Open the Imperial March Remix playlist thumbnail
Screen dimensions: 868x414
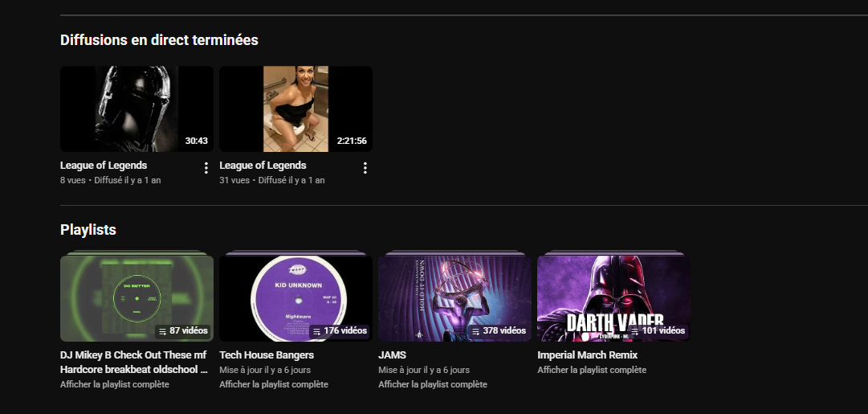click(613, 298)
